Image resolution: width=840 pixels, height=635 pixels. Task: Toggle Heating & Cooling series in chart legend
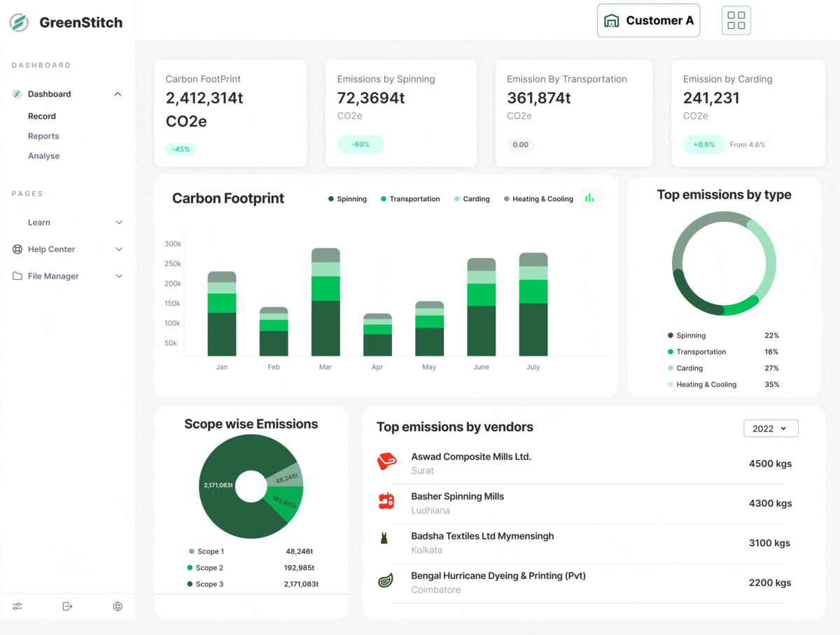(538, 199)
